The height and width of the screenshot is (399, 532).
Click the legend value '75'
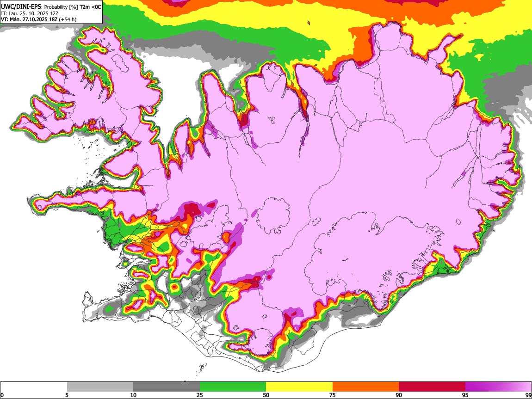pos(332,395)
